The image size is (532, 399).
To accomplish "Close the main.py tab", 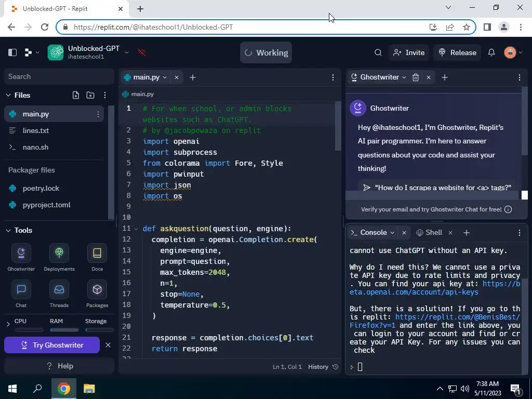I will 177,77.
